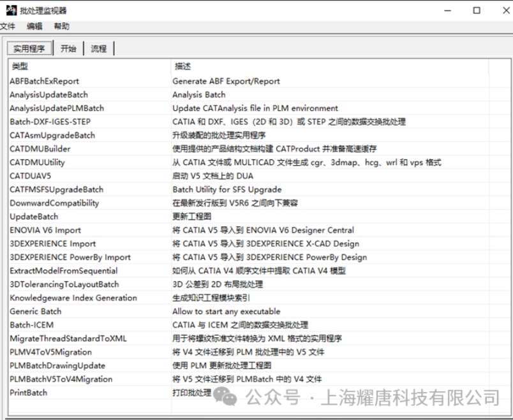Select the 3DEXPERIENCE PowerBy Import entry

[x=70, y=257]
